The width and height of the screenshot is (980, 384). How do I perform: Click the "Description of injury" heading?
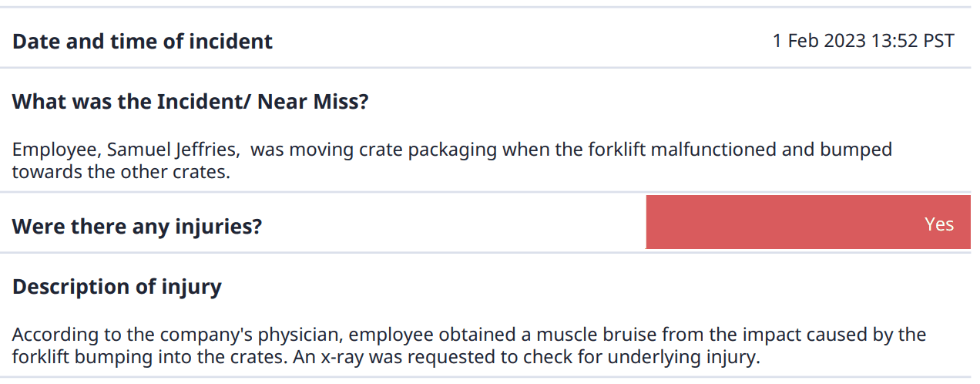coord(117,287)
